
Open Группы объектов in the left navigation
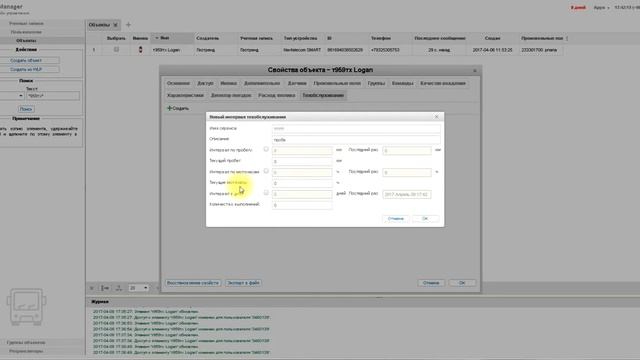click(26, 342)
